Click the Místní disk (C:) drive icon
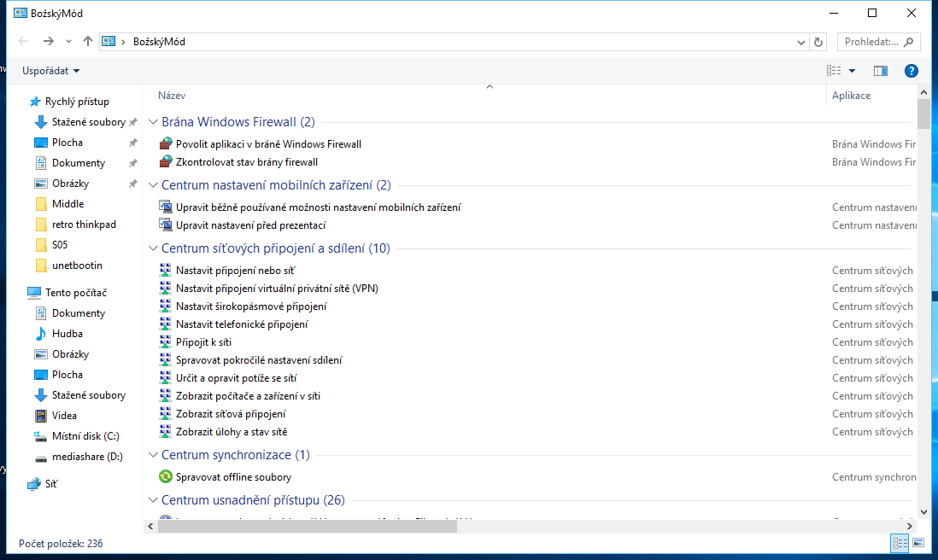This screenshot has height=560, width=938. 41,436
